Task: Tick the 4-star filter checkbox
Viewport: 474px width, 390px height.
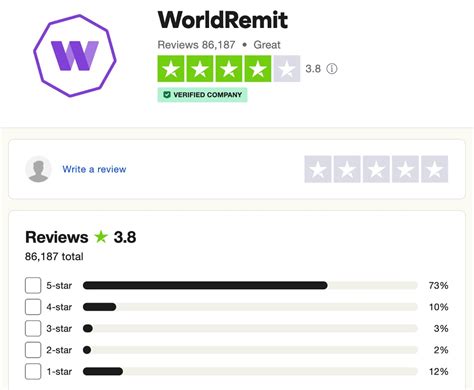Action: [x=33, y=307]
